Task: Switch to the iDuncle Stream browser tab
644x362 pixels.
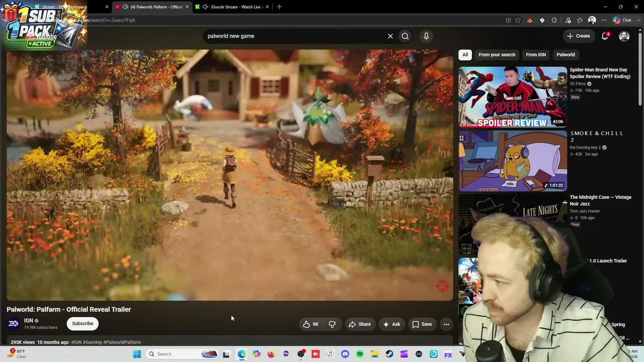Action: 233,7
